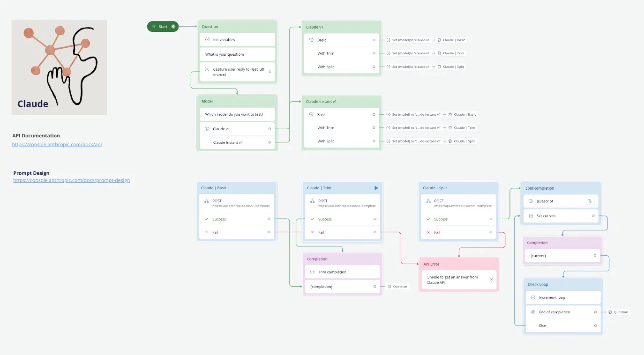Select the Claude Instant v1 block header
Screen dimensions: 644x355
click(341, 102)
